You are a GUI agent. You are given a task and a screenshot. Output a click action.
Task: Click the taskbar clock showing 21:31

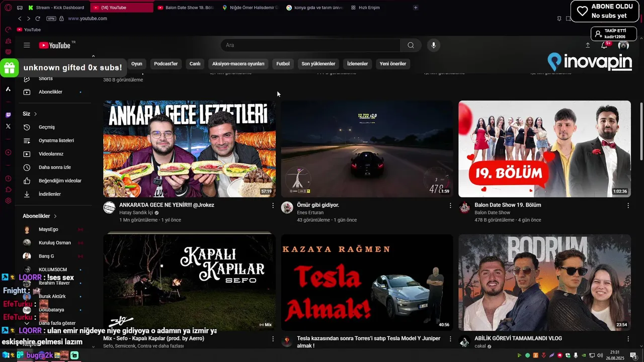point(614,355)
